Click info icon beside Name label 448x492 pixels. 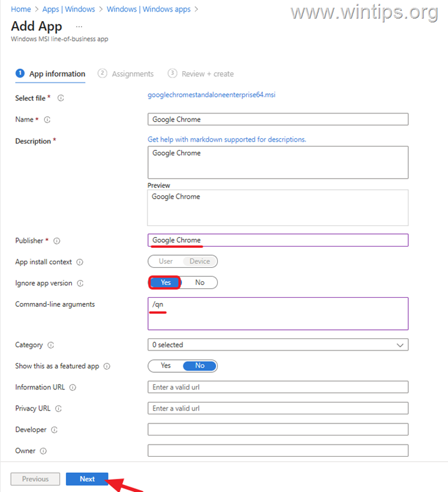coord(47,120)
